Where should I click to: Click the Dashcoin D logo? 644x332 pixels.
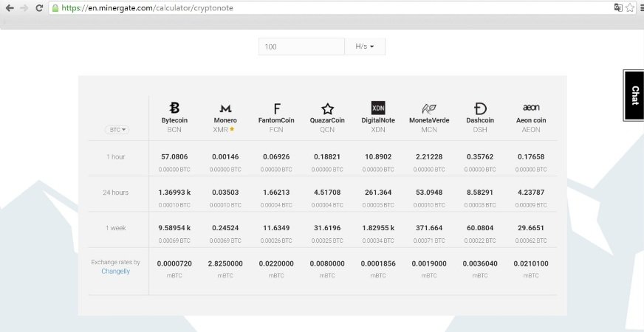(x=480, y=108)
